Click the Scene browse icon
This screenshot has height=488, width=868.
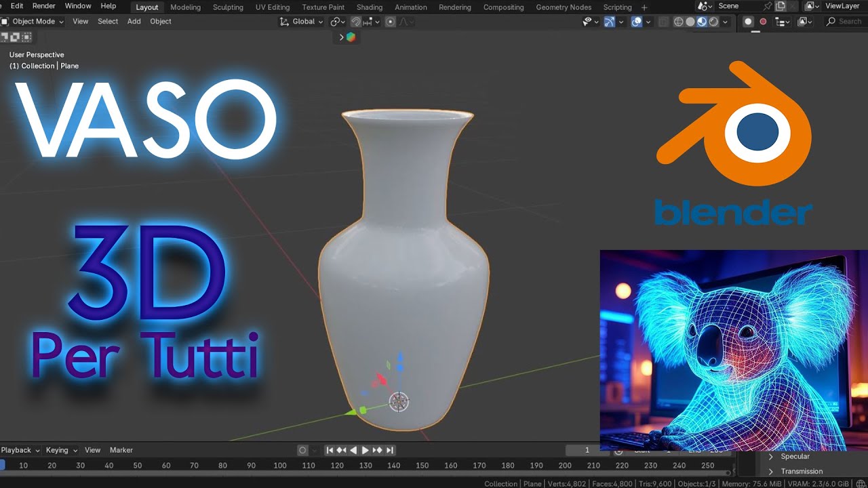tap(704, 6)
